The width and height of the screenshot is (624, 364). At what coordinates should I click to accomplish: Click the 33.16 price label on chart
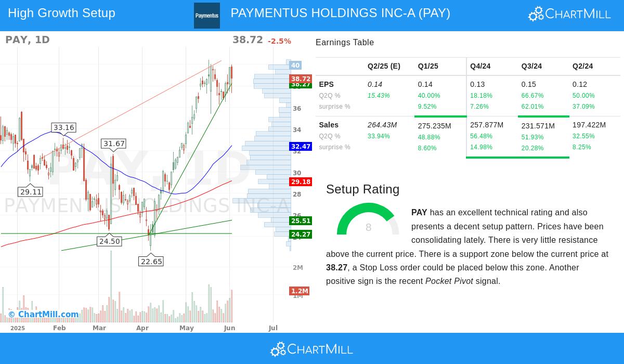64,127
